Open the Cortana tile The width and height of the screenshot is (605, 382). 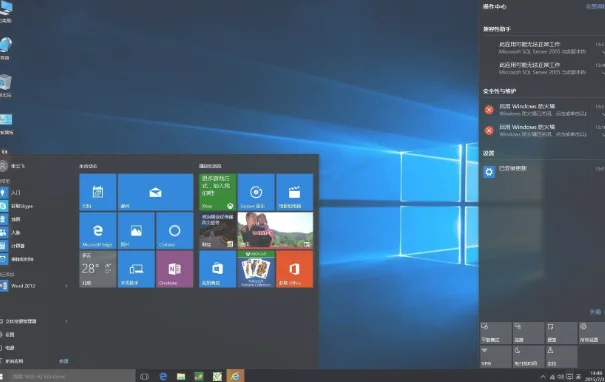[x=175, y=230]
